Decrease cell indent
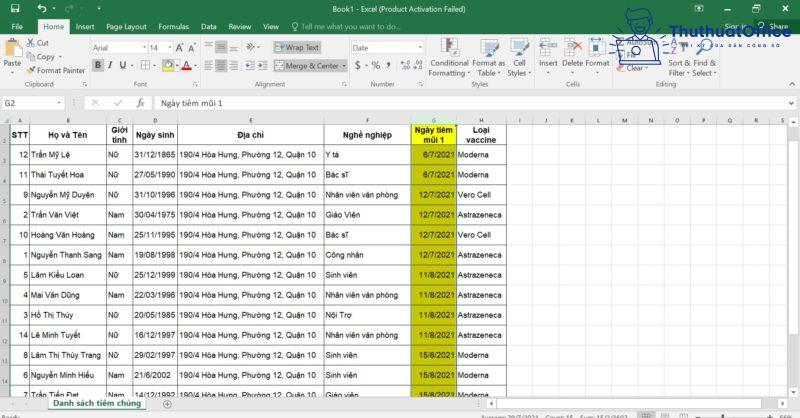 tap(249, 65)
